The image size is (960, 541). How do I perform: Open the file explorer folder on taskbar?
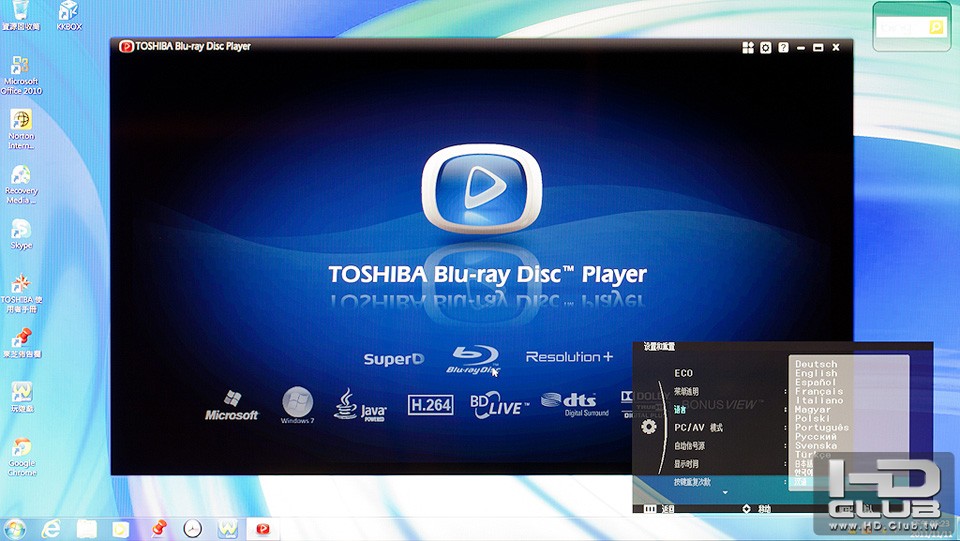87,528
